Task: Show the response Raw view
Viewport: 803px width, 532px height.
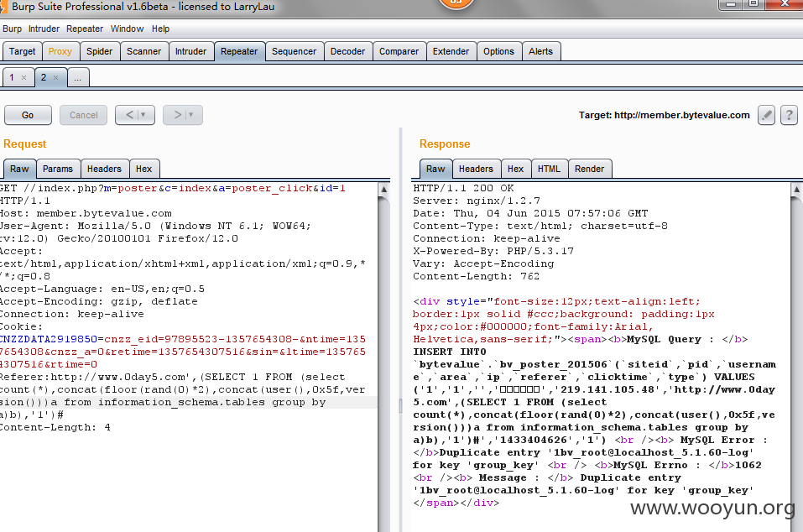Action: tap(435, 169)
